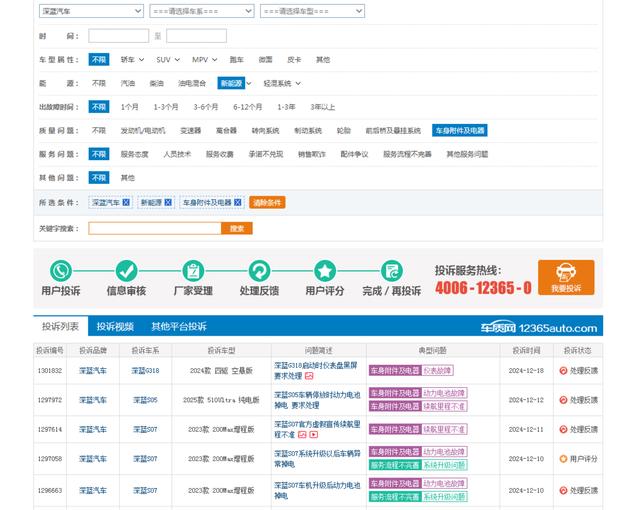The image size is (640, 510).
Task: Open the 请选择车系 dropdown
Action: pyautogui.click(x=201, y=11)
